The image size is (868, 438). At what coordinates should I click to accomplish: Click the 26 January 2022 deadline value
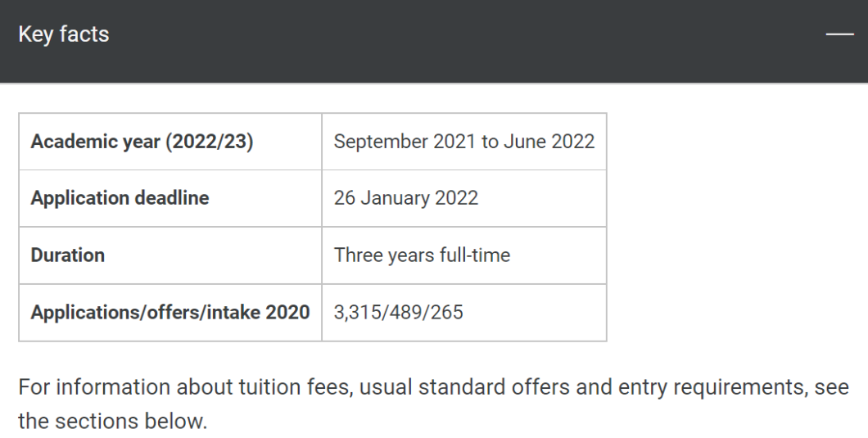[x=406, y=198]
